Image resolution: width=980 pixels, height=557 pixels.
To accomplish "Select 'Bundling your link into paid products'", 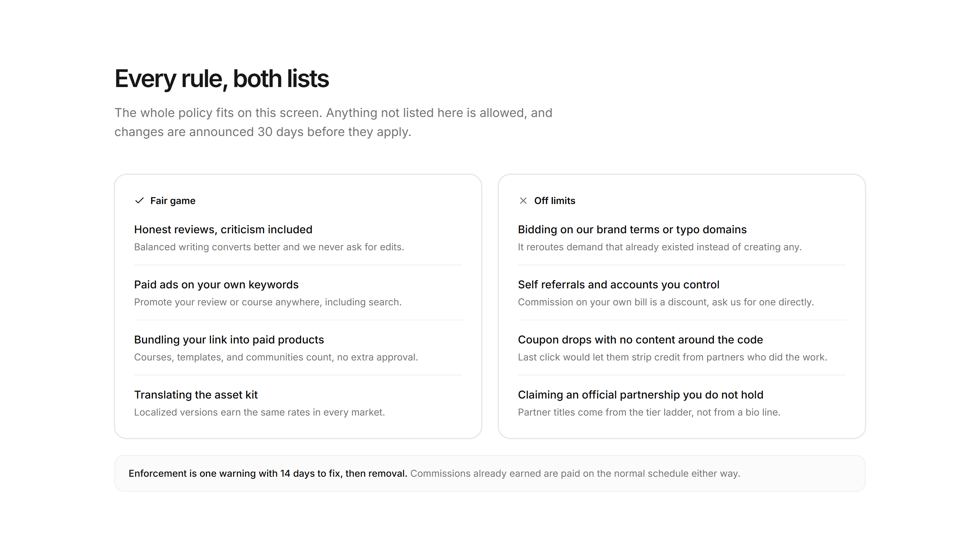I will click(229, 340).
